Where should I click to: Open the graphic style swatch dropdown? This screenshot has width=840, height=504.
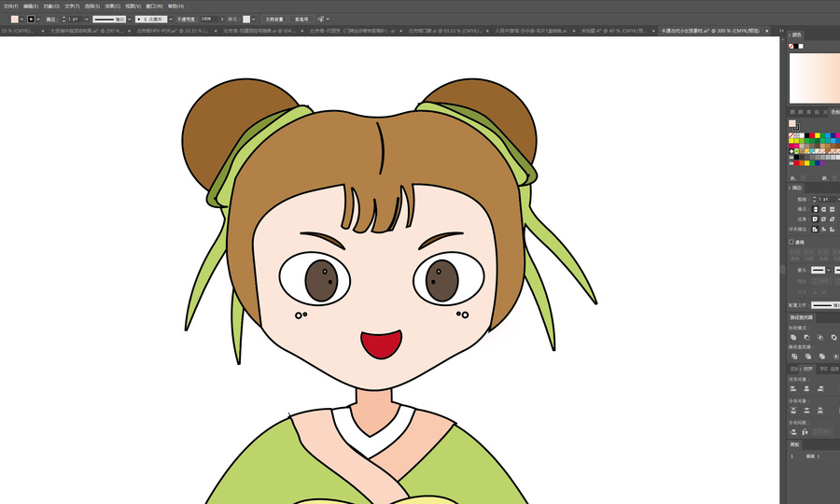[253, 20]
